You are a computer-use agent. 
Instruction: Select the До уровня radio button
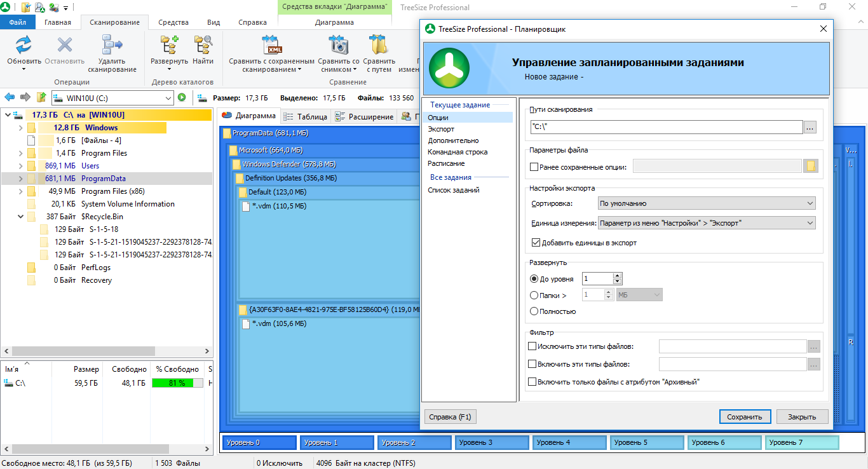click(x=534, y=278)
